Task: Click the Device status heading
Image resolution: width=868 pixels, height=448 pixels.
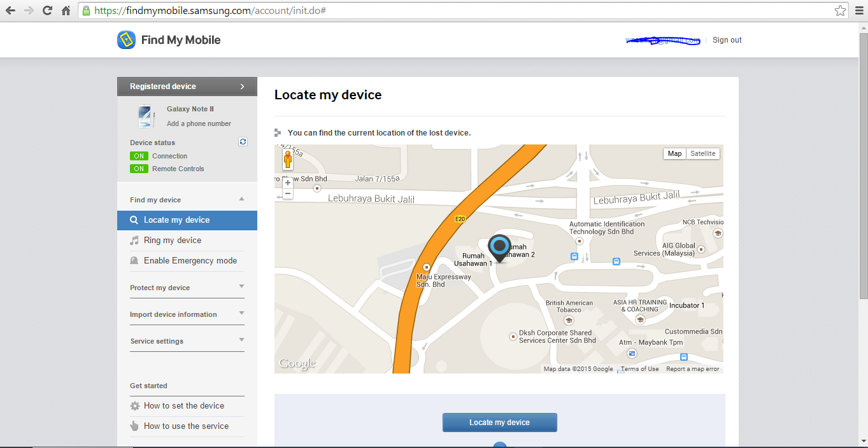Action: point(152,143)
